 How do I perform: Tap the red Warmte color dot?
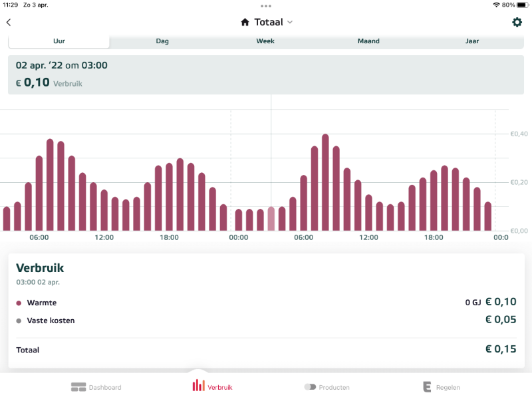[x=19, y=303]
